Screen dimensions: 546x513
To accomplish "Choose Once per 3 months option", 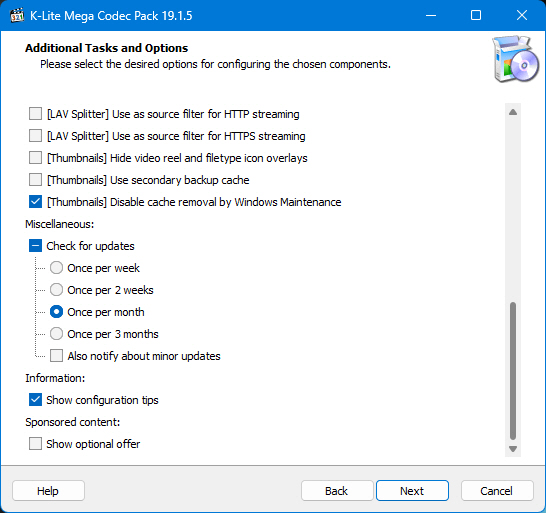I will tap(56, 334).
